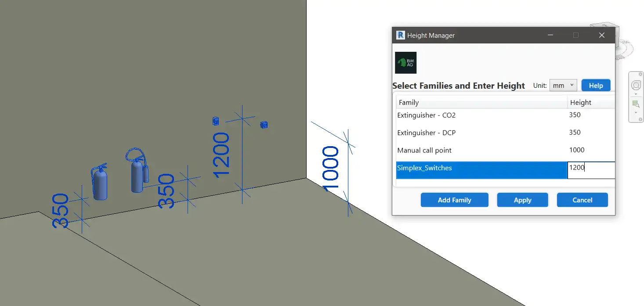Click the Family column header
Screen dimensions: 644x306
pyautogui.click(x=481, y=102)
